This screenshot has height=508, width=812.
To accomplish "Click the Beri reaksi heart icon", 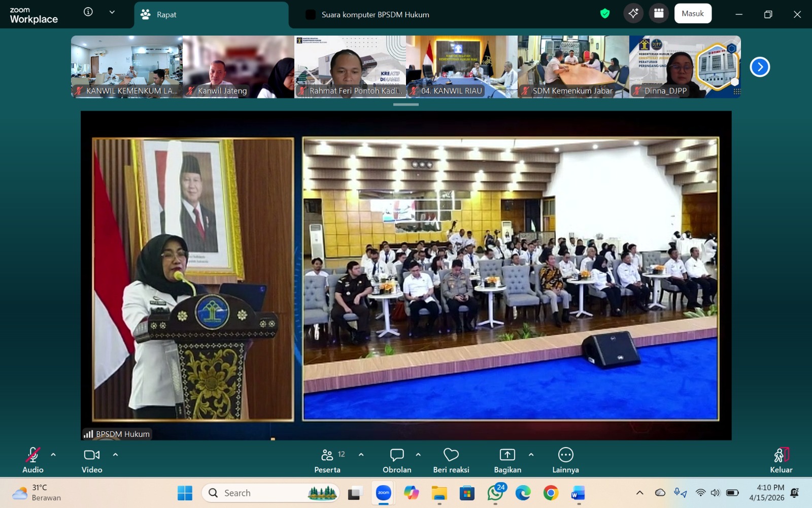I will tap(451, 460).
